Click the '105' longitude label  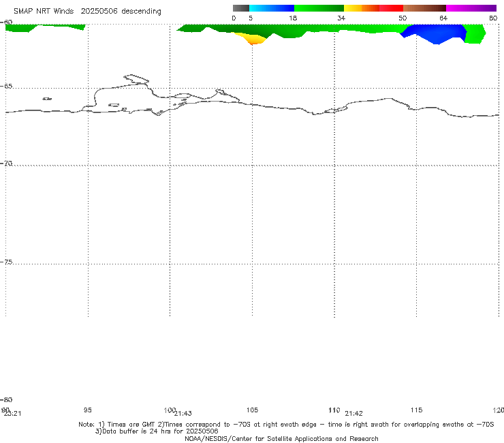point(252,410)
